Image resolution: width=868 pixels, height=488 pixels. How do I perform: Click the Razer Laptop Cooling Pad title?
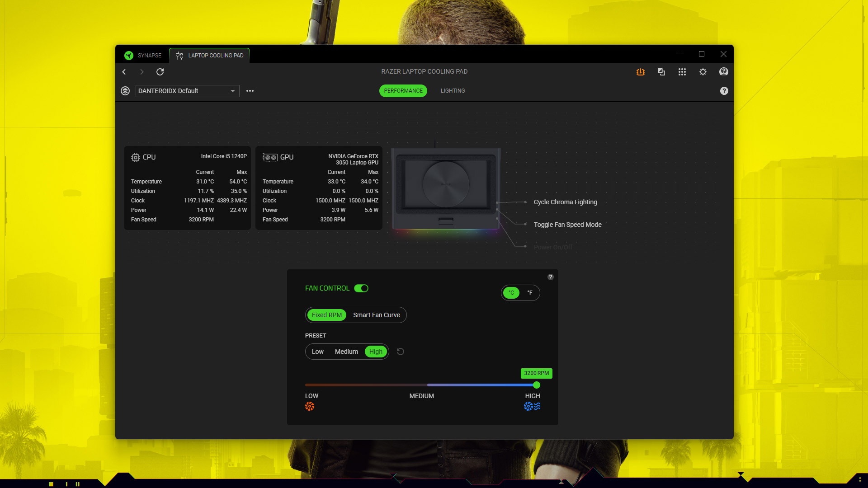[x=424, y=71]
